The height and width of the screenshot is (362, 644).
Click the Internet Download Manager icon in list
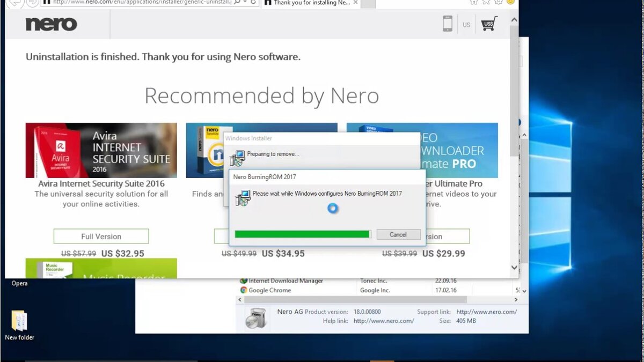244,280
